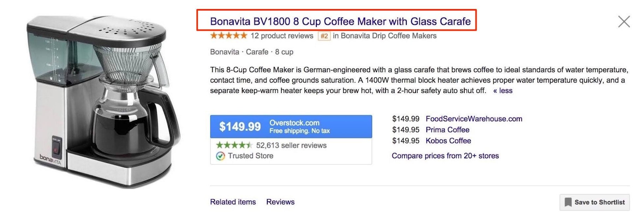Visit the Prima Coffee store link

(447, 130)
